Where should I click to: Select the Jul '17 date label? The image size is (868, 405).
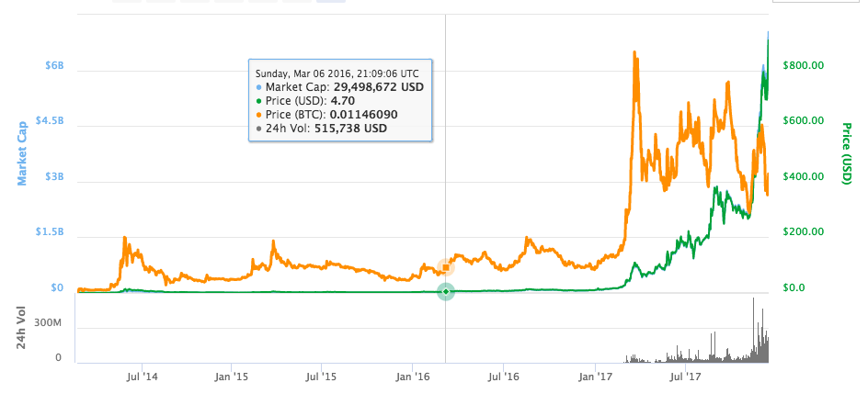tap(685, 377)
